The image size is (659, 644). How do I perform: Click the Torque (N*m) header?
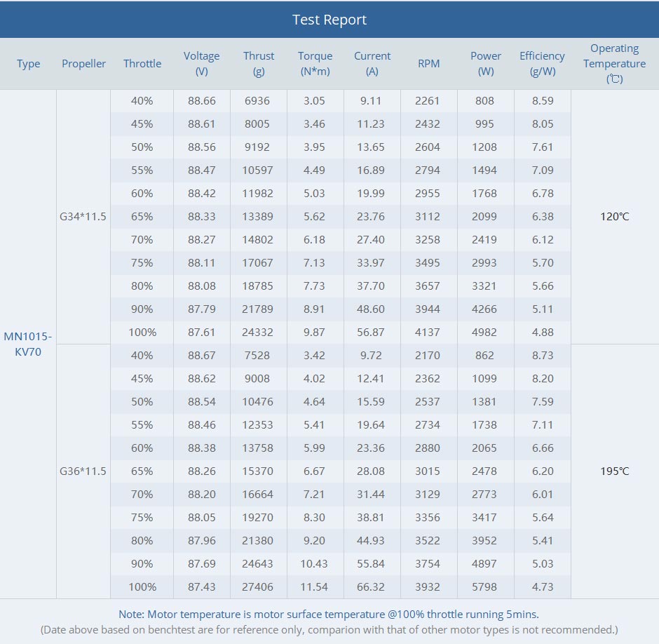(x=315, y=63)
